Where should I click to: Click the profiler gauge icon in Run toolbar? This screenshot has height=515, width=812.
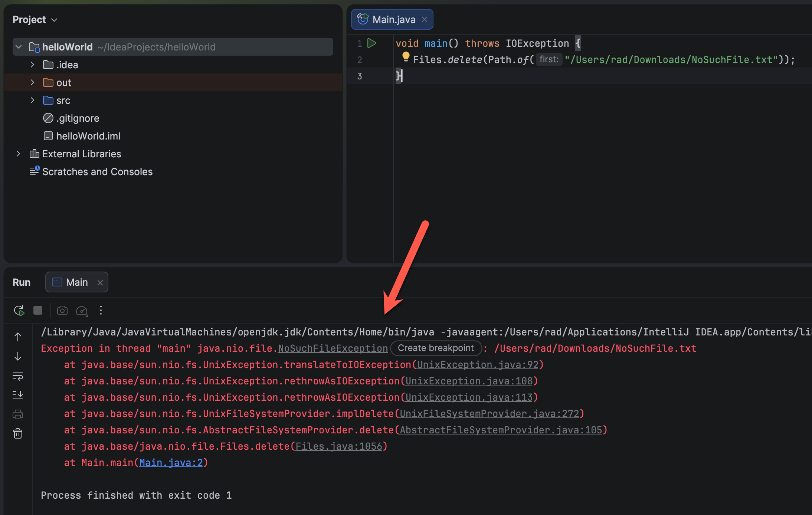[x=82, y=311]
